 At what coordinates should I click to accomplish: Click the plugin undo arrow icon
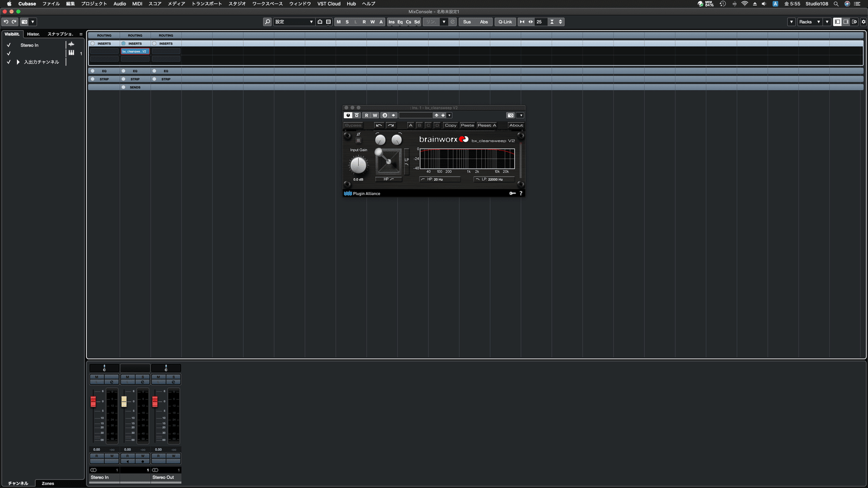[x=379, y=125]
